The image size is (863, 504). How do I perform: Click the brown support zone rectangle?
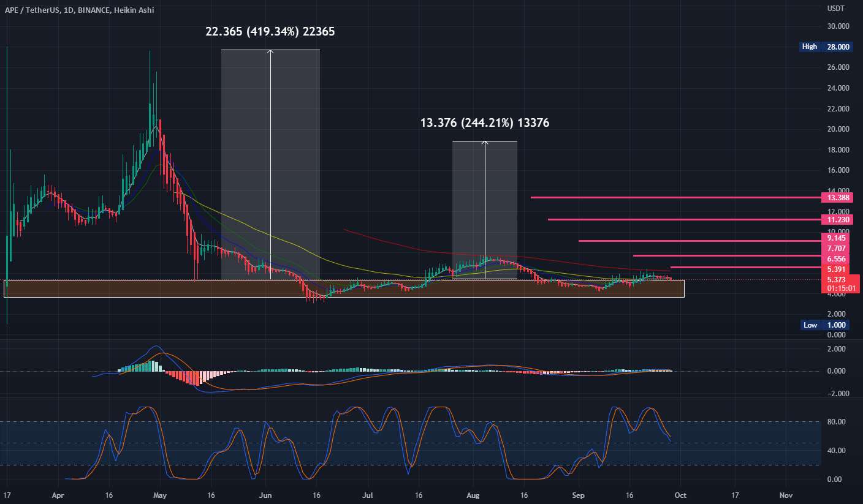[344, 289]
